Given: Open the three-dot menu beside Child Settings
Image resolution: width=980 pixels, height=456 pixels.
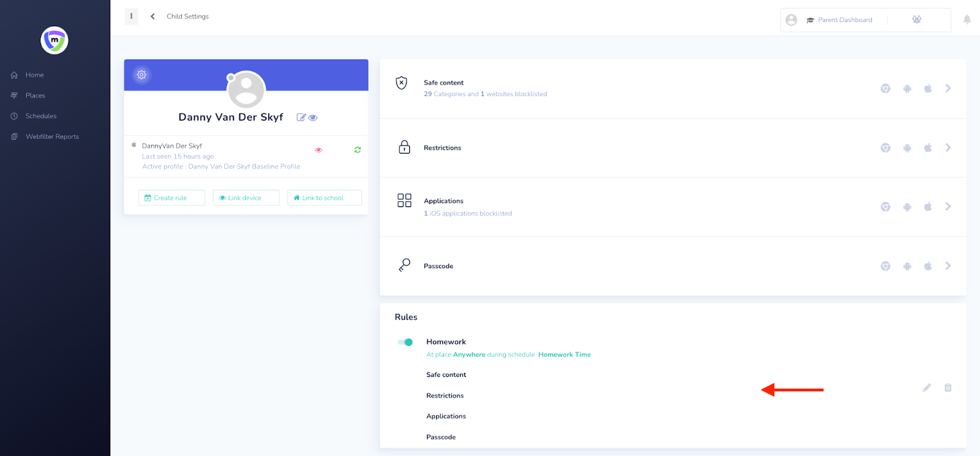Looking at the screenshot, I should [x=131, y=17].
